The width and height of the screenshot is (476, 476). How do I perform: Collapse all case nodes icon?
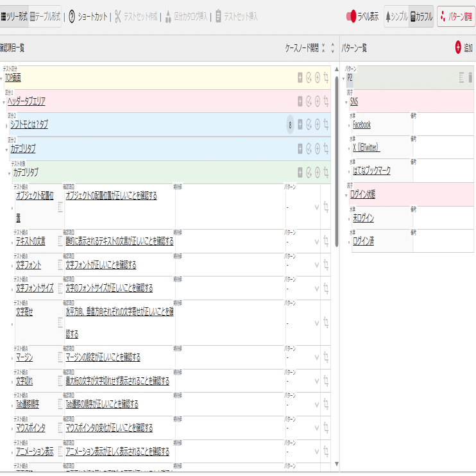coord(323,47)
